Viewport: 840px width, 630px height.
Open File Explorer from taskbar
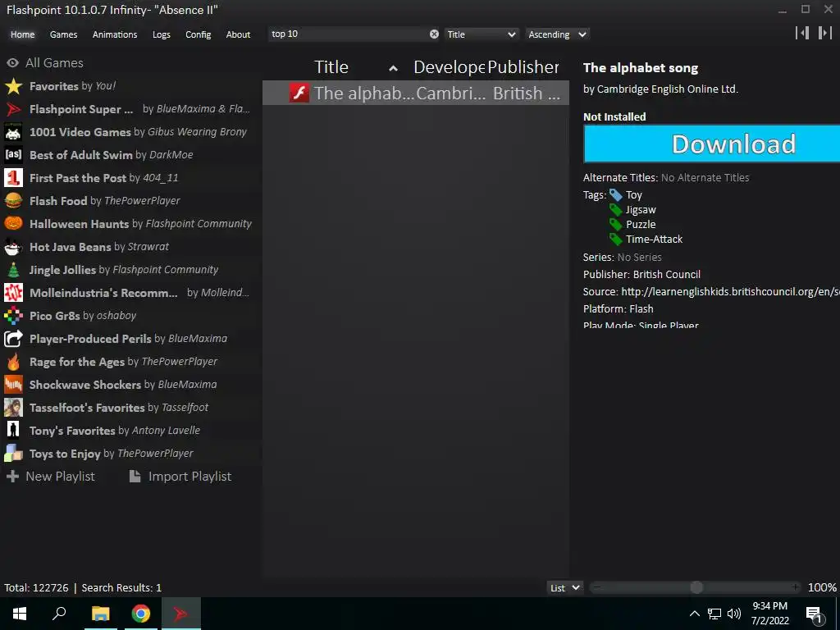tap(100, 614)
